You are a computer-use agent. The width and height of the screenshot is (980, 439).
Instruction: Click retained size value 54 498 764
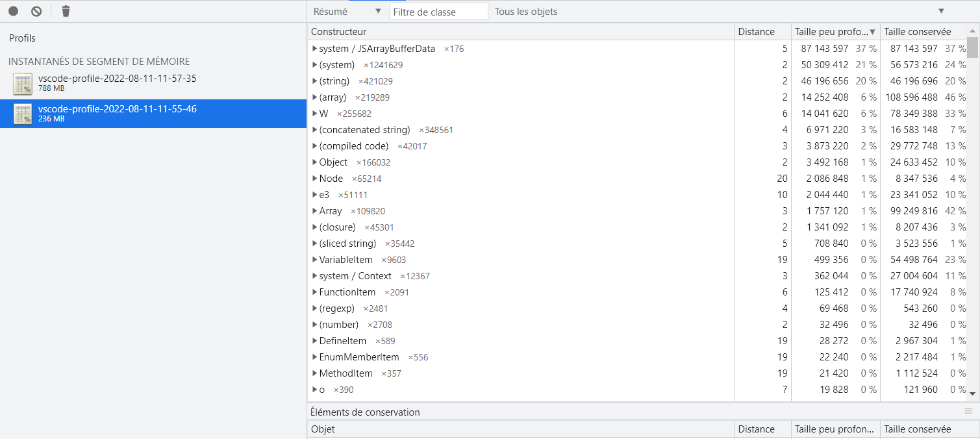click(916, 260)
